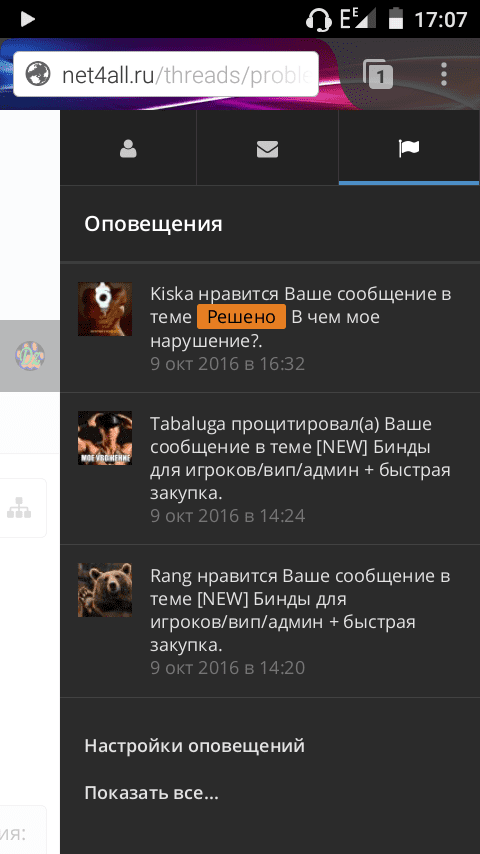
Task: Open browser three-dot overflow menu
Action: click(x=443, y=74)
